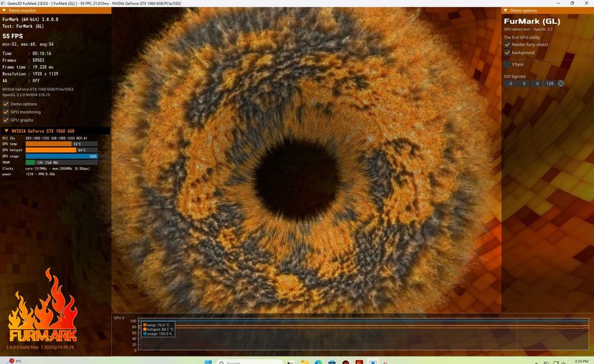
Task: Toggle the background checkbox
Action: pos(507,53)
